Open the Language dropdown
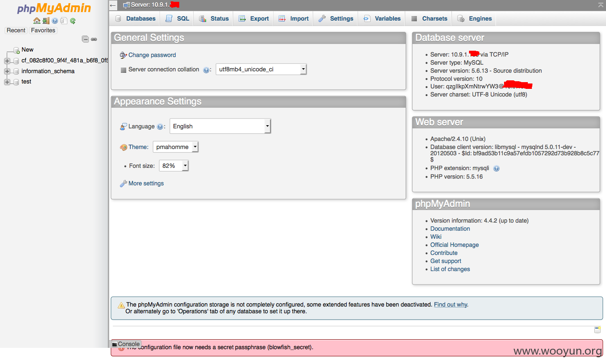Image resolution: width=606 pixels, height=364 pixels. (x=220, y=126)
